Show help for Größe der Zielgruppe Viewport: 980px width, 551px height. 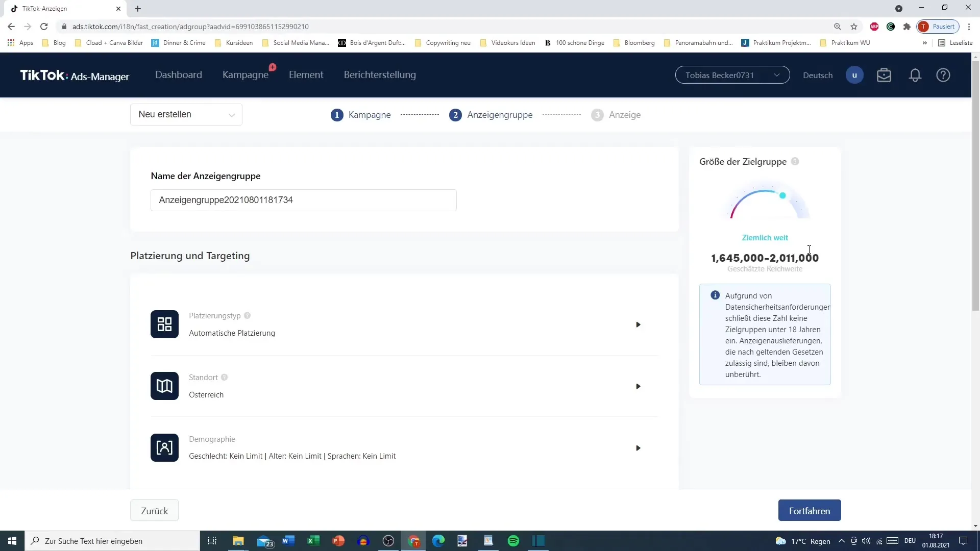pyautogui.click(x=795, y=162)
